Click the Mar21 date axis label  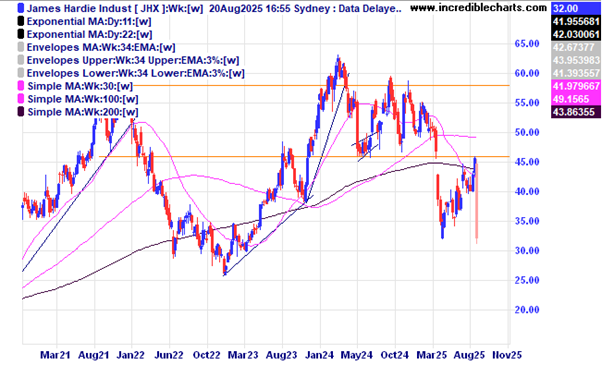click(x=56, y=355)
